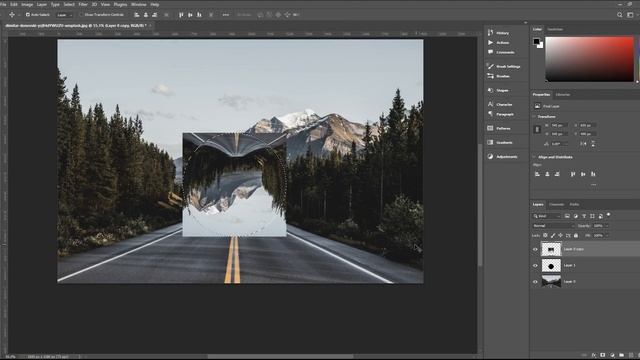This screenshot has width=640, height=360.
Task: Lock transparent pixels icon in Layers panel
Action: 545,236
